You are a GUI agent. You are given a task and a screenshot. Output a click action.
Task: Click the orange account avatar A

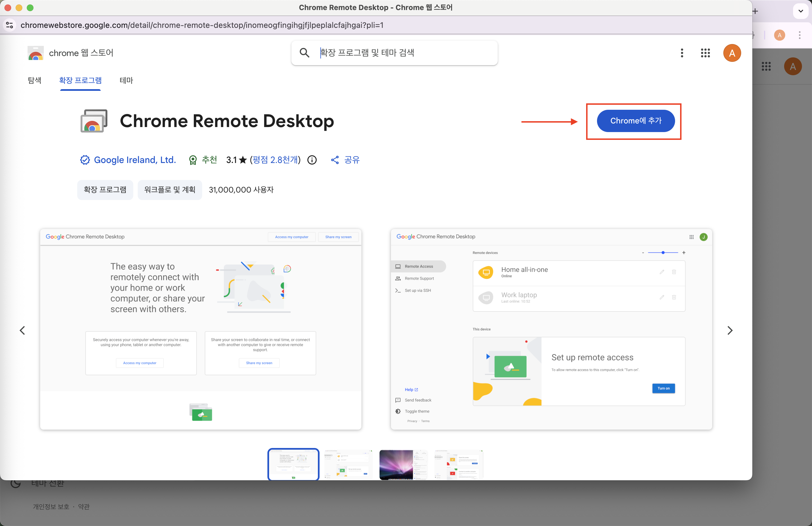click(732, 53)
